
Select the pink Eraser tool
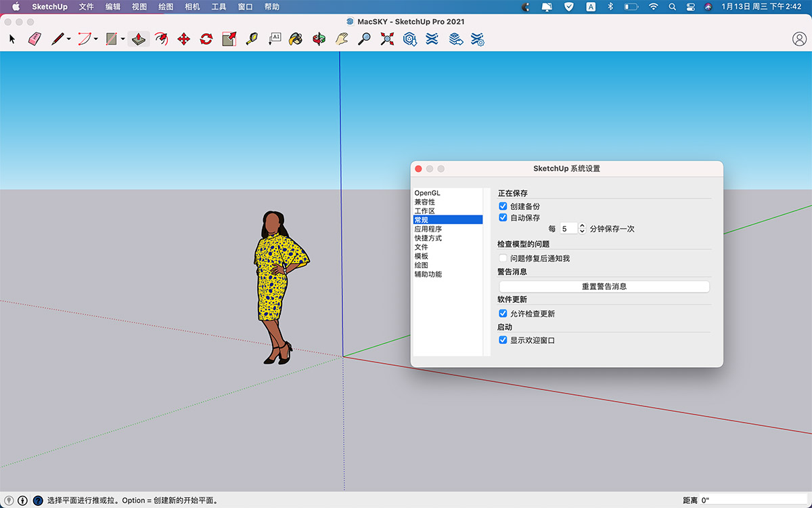pyautogui.click(x=35, y=39)
